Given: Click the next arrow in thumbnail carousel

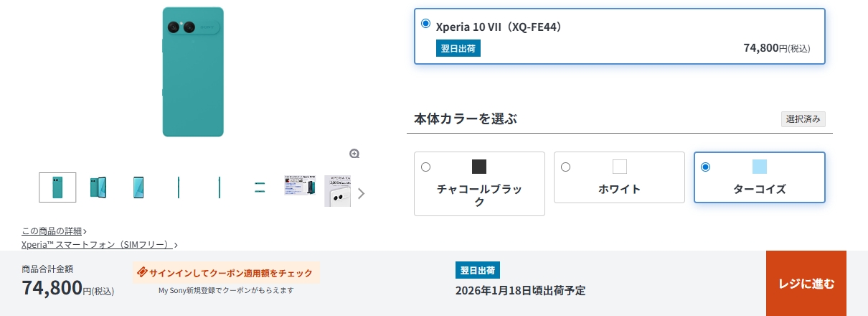Looking at the screenshot, I should click(x=361, y=192).
